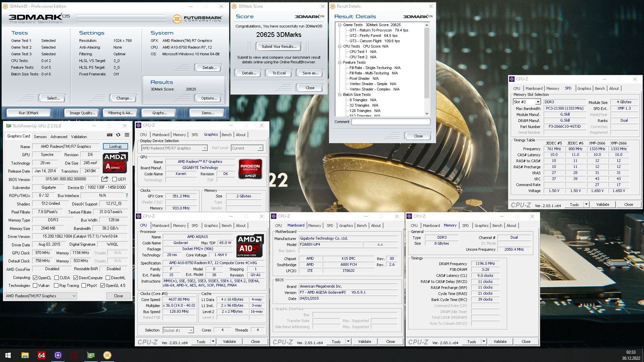Click Run 3DMark button
Image resolution: width=644 pixels, height=362 pixels.
click(29, 113)
